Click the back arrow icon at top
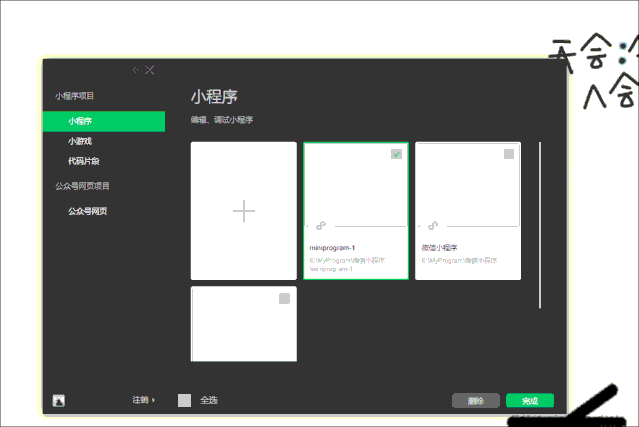Viewport: 639px width, 427px height. tap(136, 70)
